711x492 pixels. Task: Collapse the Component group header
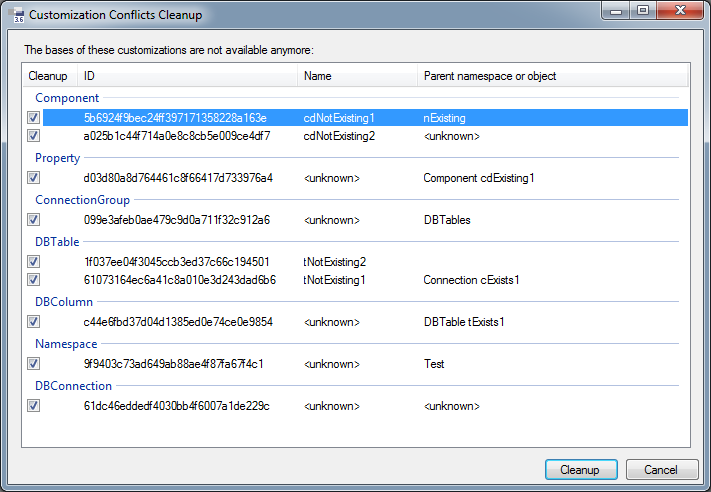tap(67, 98)
